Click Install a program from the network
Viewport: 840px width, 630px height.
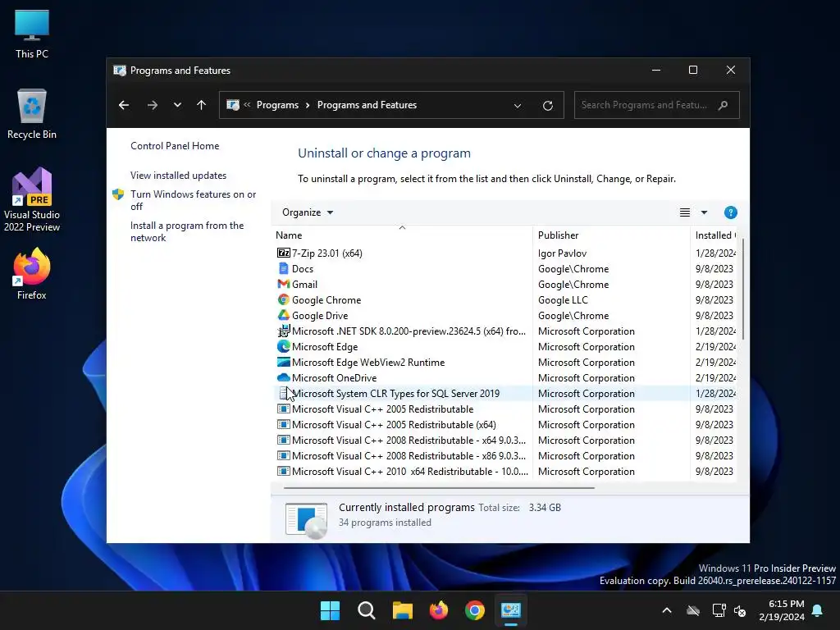[x=187, y=231]
